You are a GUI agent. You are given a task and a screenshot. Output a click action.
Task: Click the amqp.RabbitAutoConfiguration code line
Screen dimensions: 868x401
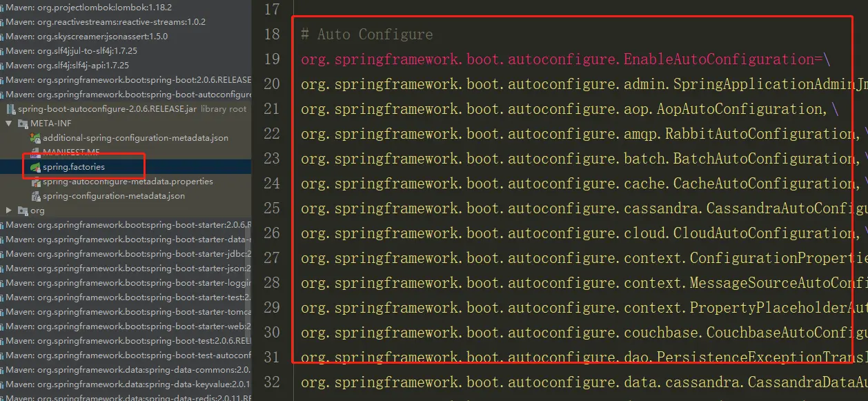(x=584, y=134)
